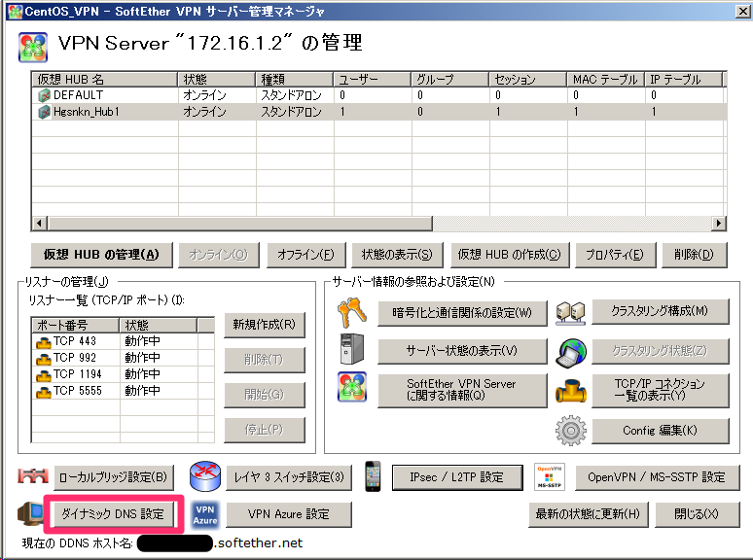Viewport: 753px width, 560px height.
Task: Click the globe laptop icon beside クラスタリング状態
Action: click(570, 353)
